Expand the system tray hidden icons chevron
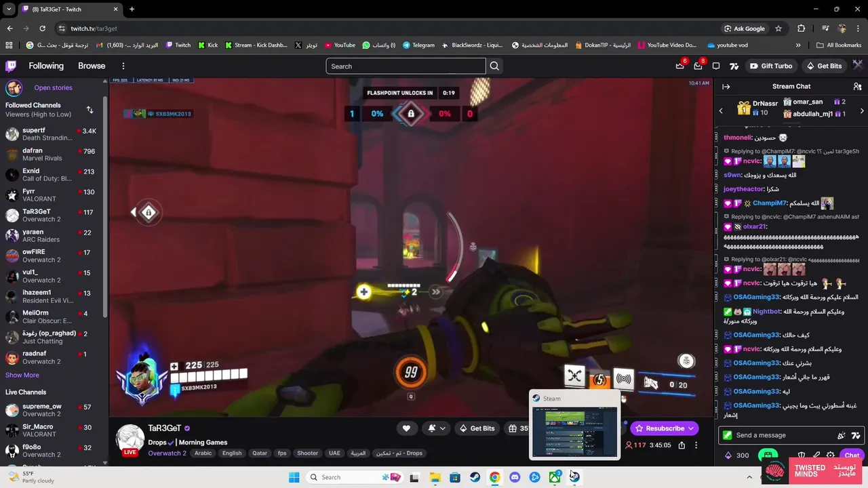Viewport: 868px width, 488px height. (x=749, y=477)
